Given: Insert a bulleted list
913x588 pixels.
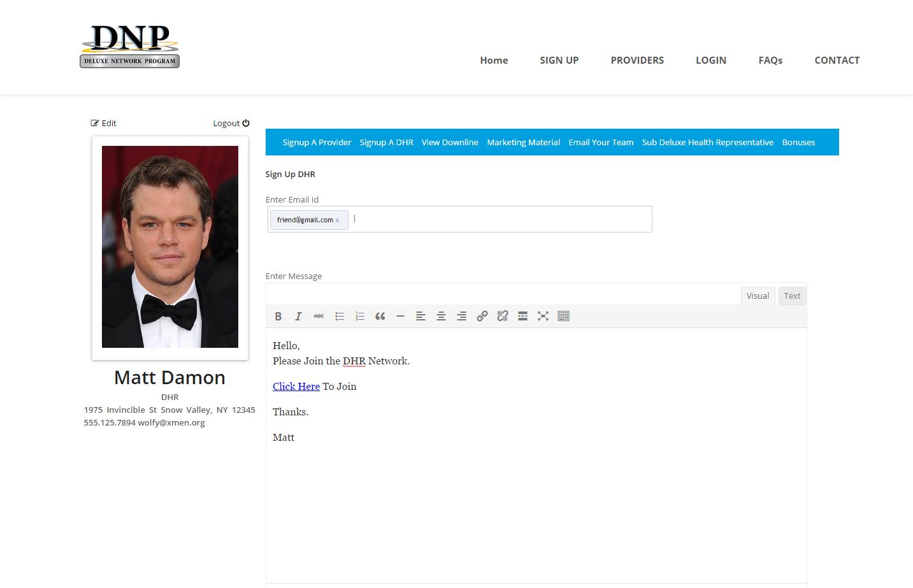Looking at the screenshot, I should [340, 316].
